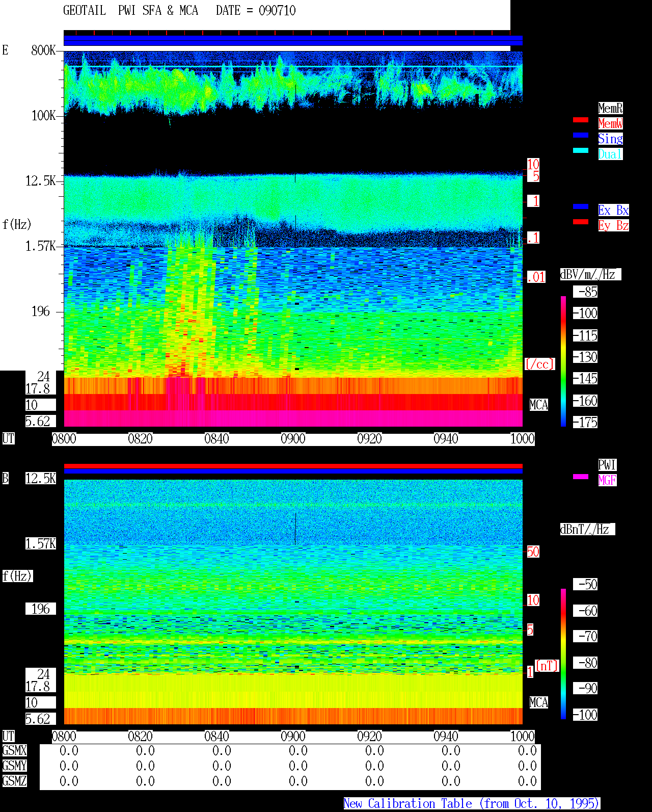Viewport: 652px width, 812px height.
Task: Click the PWI legend label
Action: 607,465
